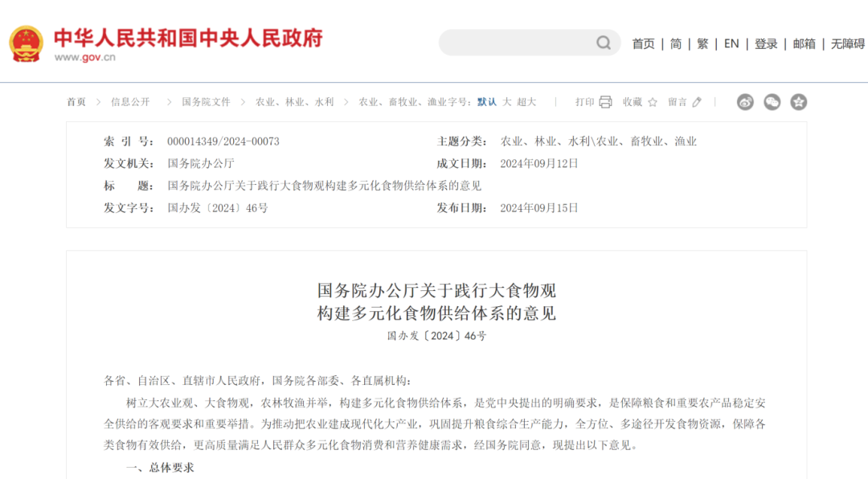Image resolution: width=868 pixels, height=479 pixels.
Task: Set font size to 超大
Action: pyautogui.click(x=526, y=102)
